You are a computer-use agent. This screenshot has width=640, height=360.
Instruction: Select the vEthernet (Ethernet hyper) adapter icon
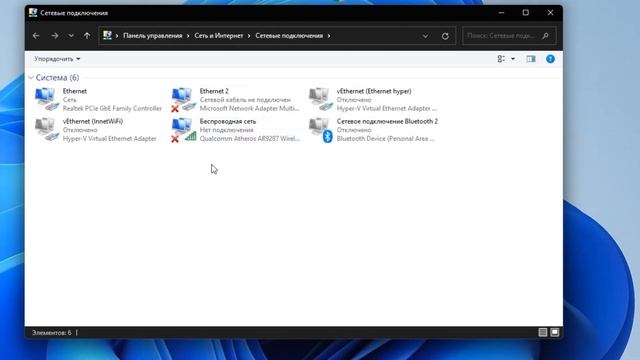click(321, 99)
